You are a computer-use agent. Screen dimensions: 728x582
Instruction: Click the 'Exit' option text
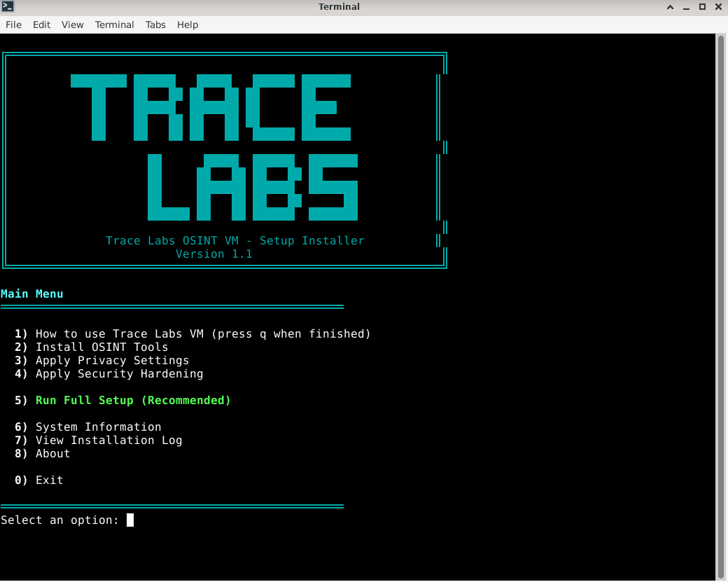click(x=49, y=480)
